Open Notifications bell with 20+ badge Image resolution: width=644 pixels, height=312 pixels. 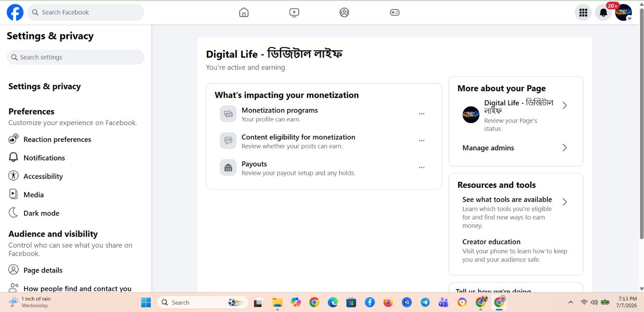tap(603, 12)
